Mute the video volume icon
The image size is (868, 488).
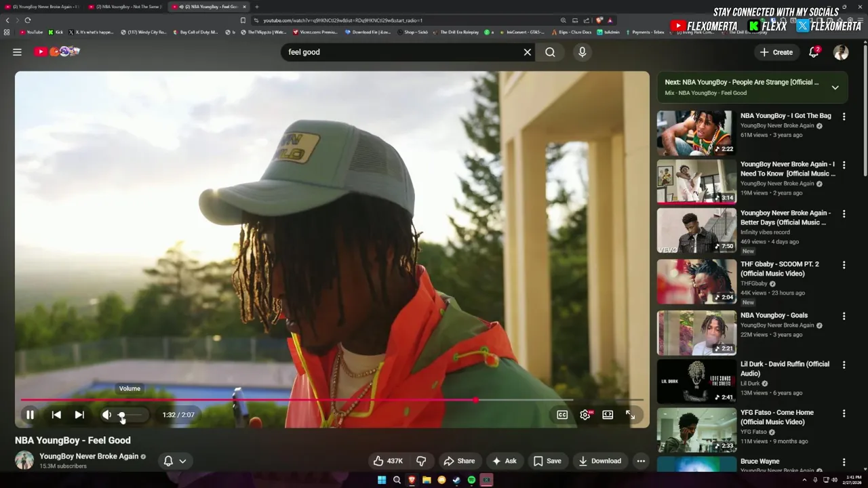tap(106, 415)
